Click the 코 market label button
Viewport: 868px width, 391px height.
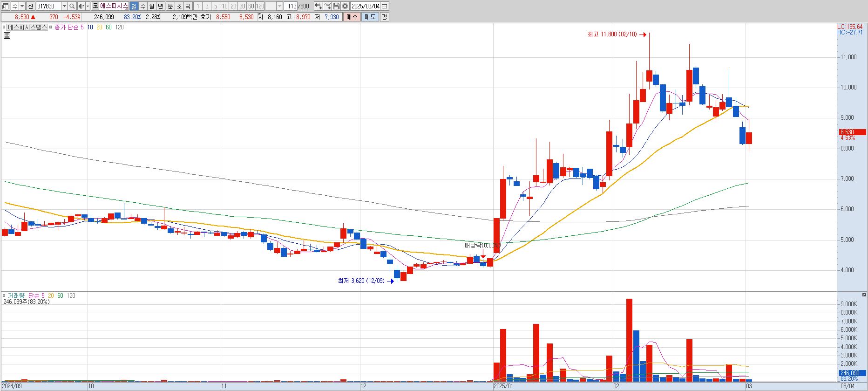(x=95, y=6)
